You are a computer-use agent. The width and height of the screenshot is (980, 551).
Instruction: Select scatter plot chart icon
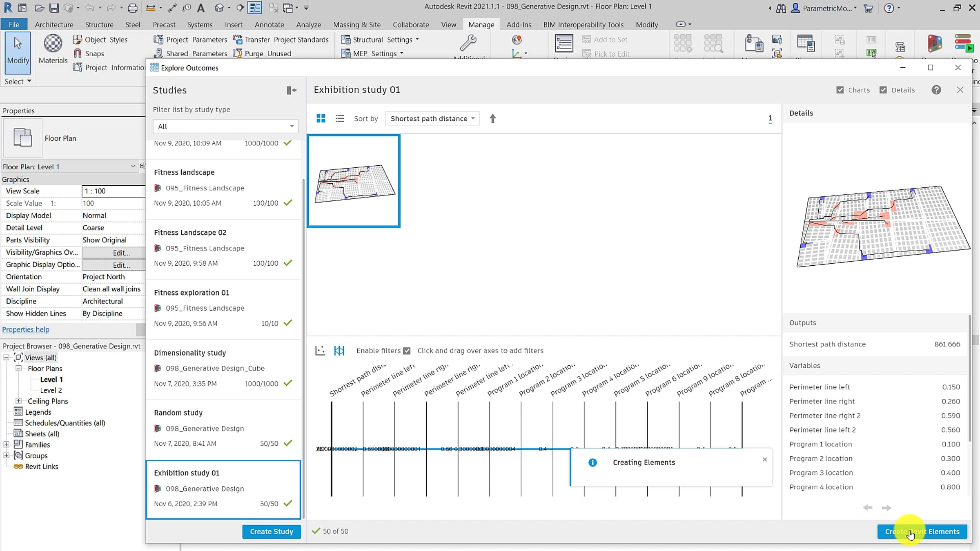pos(320,351)
